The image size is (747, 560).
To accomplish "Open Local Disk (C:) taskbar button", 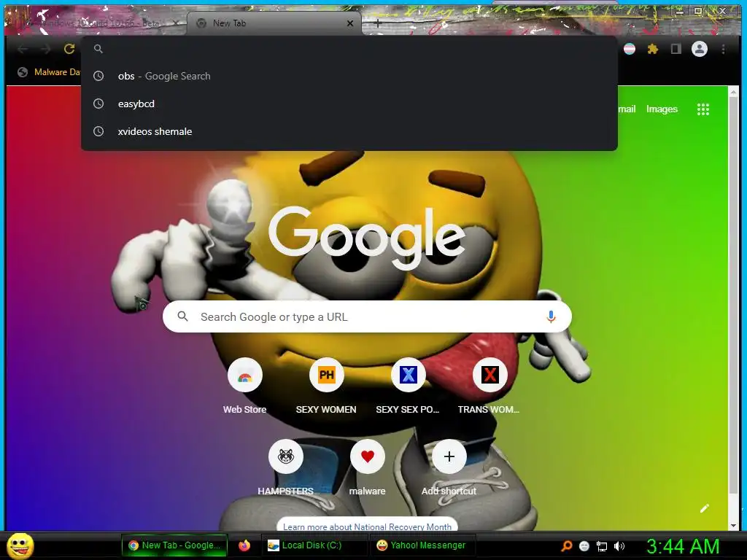I will click(x=314, y=545).
